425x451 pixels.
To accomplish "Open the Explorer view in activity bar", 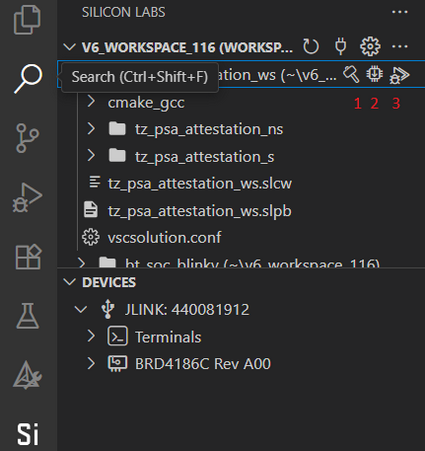I will [27, 19].
